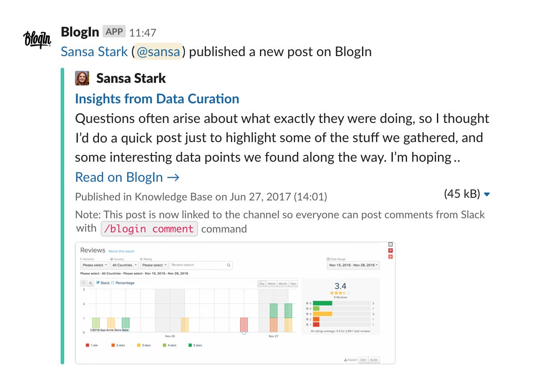
Task: Click the calendar icon beside Date Range
Action: (x=329, y=259)
